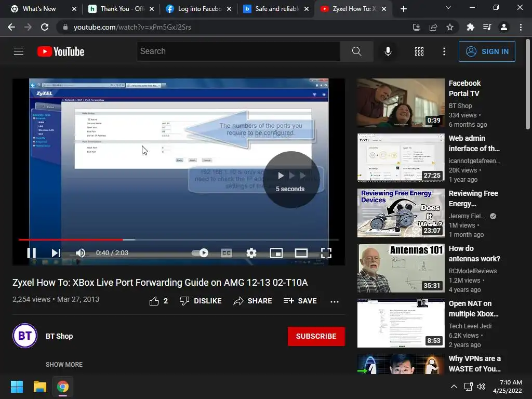
Task: Open the BT Shop channel name link
Action: [59, 336]
